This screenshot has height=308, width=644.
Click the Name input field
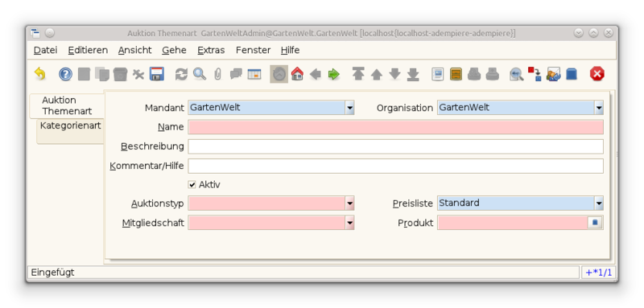[395, 127]
